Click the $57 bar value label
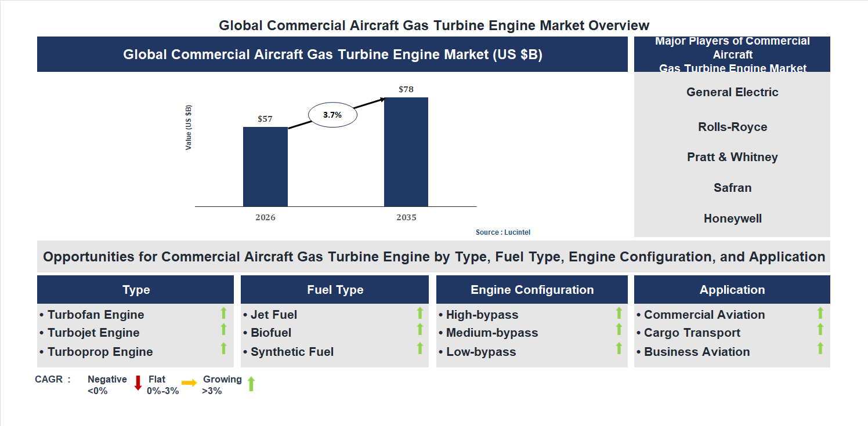Viewport: 868px width, 426px height. 265,119
